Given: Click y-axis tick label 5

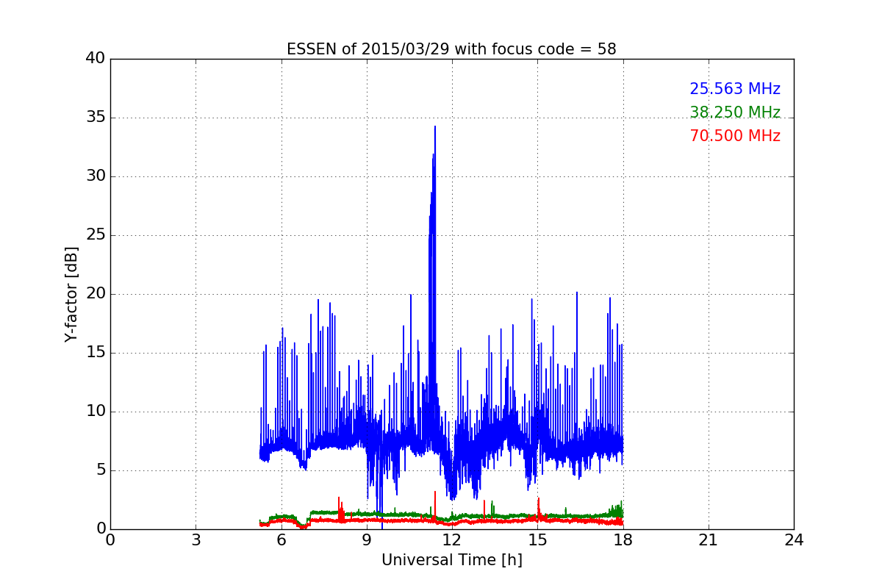Looking at the screenshot, I should [x=100, y=470].
